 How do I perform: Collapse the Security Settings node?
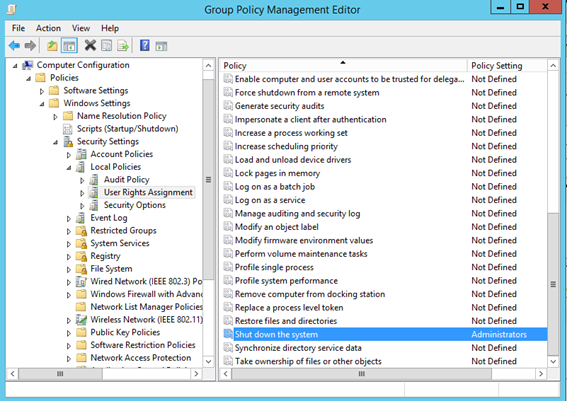pyautogui.click(x=55, y=142)
